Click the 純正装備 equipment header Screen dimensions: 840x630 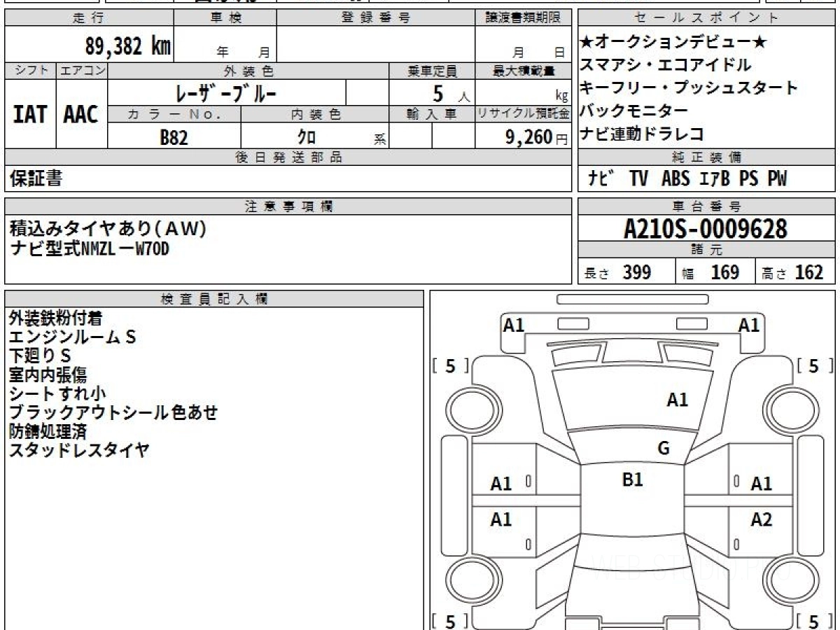coord(707,157)
